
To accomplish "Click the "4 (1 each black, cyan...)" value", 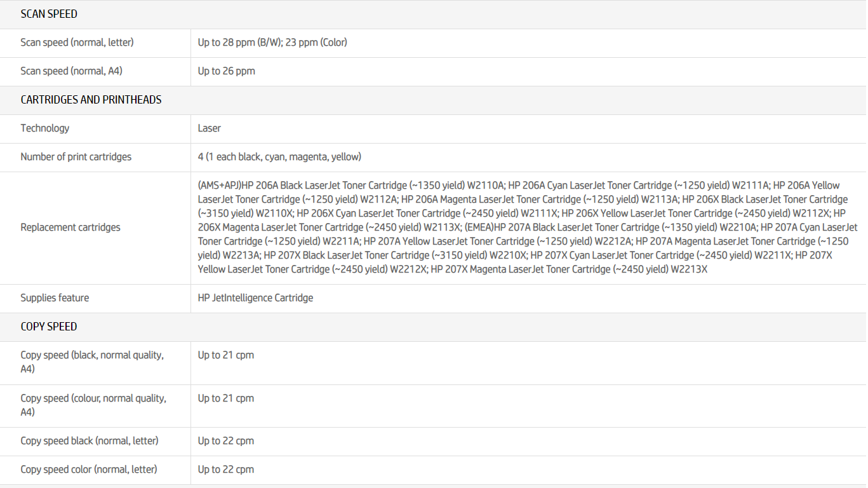I will click(x=279, y=157).
